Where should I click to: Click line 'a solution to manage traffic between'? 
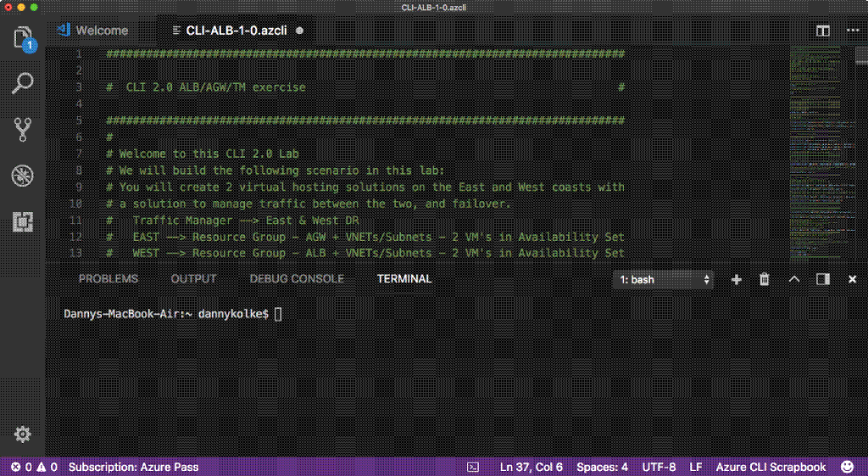(x=309, y=204)
